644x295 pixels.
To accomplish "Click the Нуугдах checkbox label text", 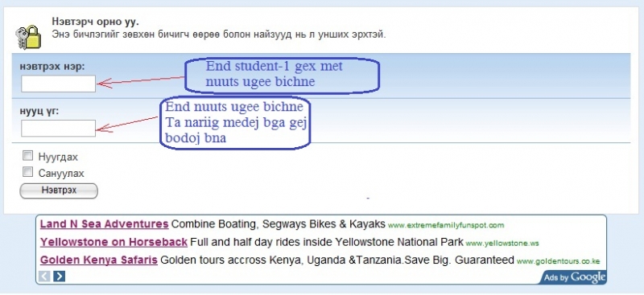I will point(58,157).
